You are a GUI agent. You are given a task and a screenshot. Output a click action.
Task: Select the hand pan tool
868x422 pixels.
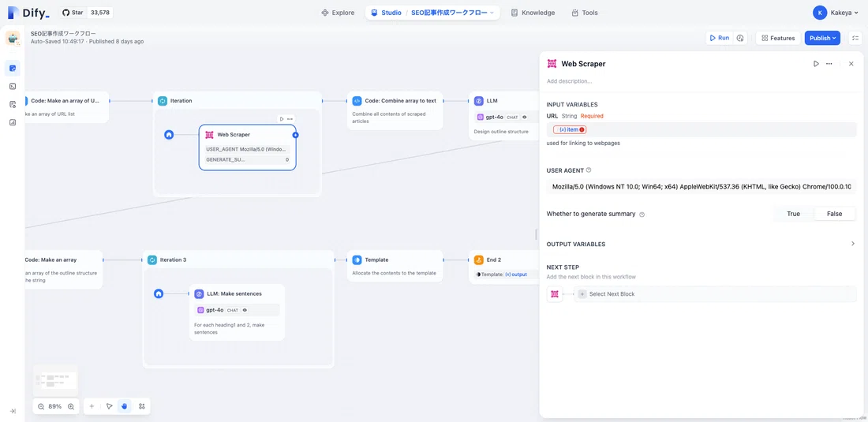pyautogui.click(x=125, y=406)
